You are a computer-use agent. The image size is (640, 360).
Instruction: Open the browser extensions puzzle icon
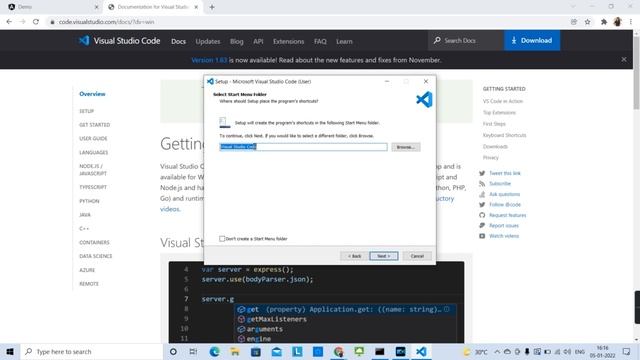604,22
